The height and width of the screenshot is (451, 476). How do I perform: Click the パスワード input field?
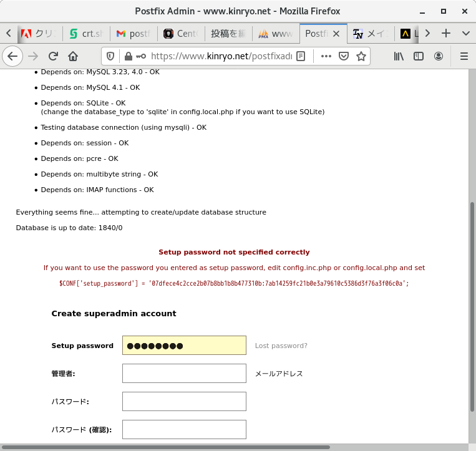[184, 401]
